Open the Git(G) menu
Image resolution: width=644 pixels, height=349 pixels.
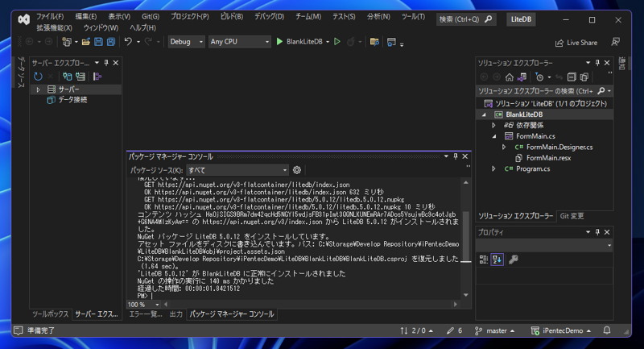(x=151, y=16)
